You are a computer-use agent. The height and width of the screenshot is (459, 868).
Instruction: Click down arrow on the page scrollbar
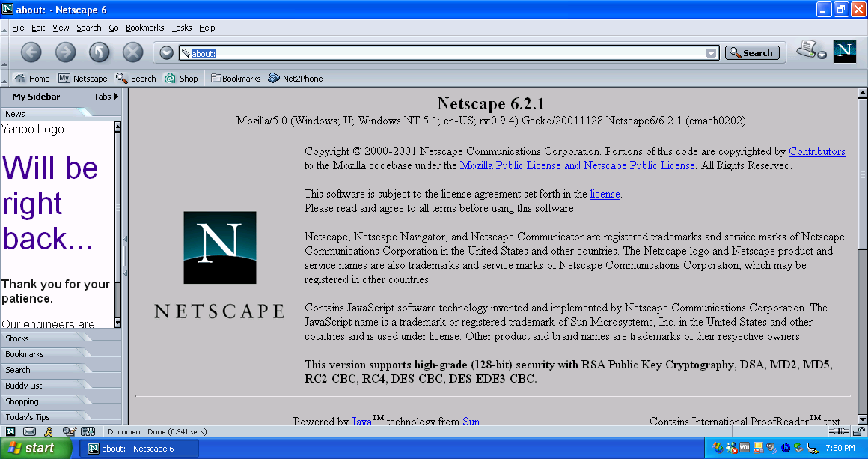(x=862, y=419)
